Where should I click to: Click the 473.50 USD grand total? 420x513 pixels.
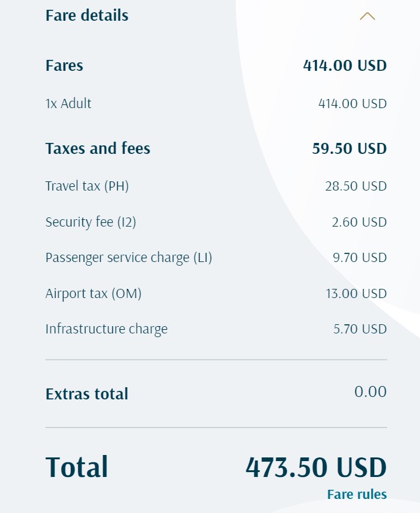[x=316, y=467]
